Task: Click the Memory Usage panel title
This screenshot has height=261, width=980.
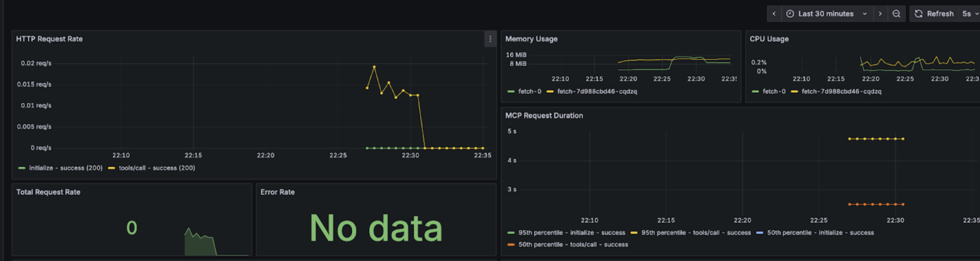Action: point(531,39)
